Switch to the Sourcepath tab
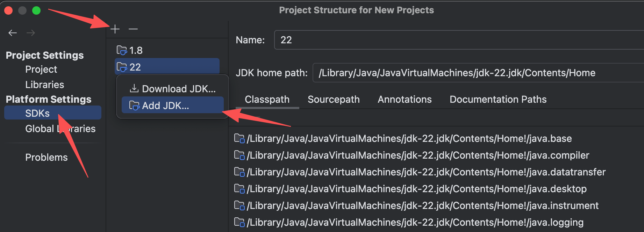Viewport: 644px width, 232px height. [x=334, y=100]
